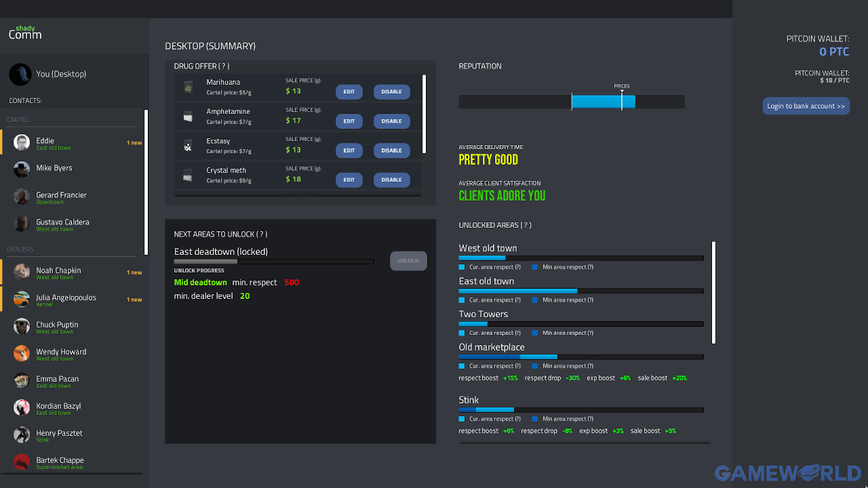868x488 pixels.
Task: Disable the Crystal meth offer
Action: tap(391, 180)
